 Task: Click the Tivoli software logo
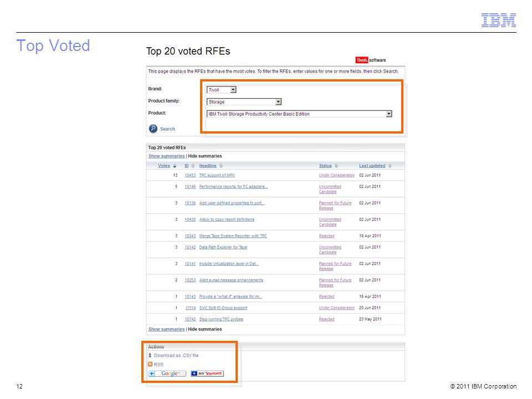click(371, 60)
